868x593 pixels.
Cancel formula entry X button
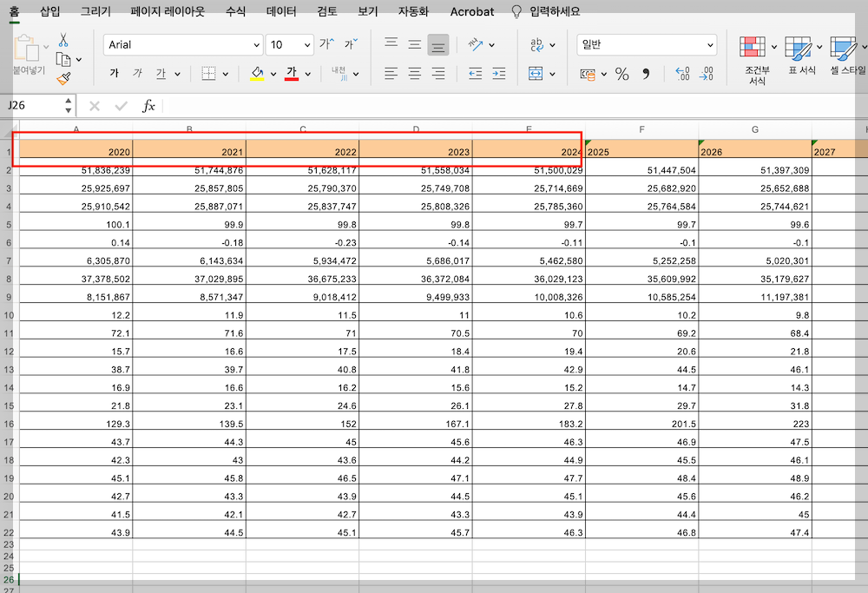[x=95, y=105]
